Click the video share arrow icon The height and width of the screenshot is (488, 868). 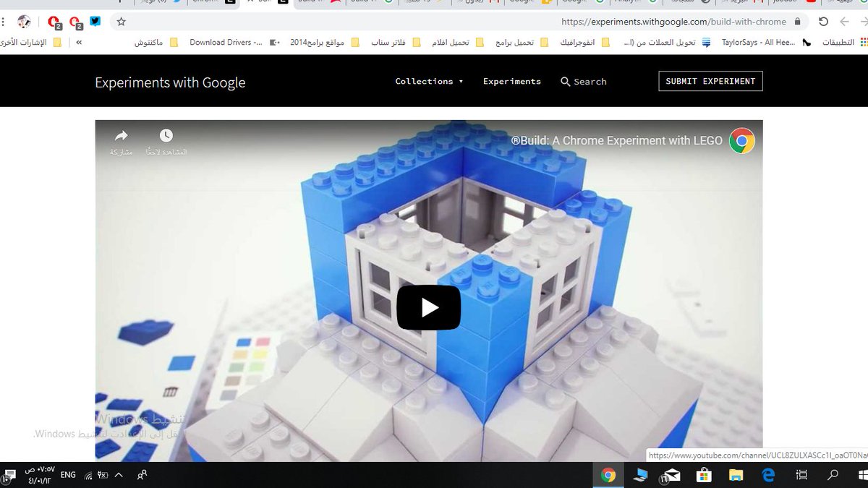(x=121, y=136)
